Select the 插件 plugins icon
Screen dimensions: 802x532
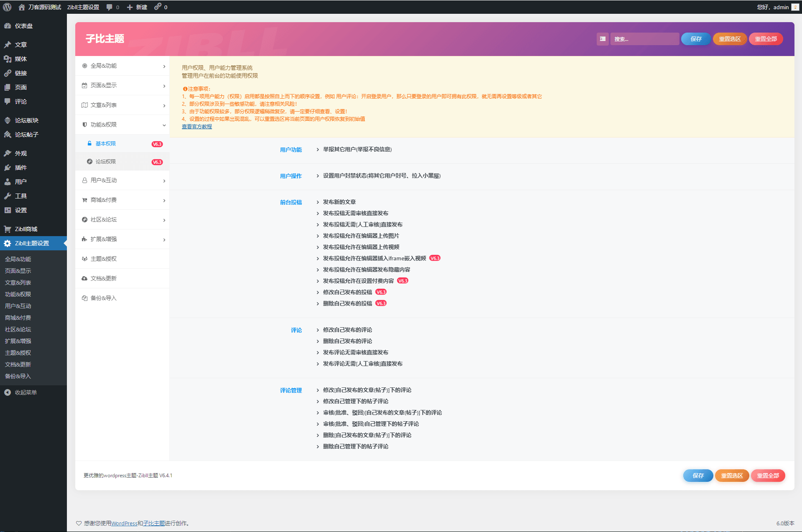point(8,168)
